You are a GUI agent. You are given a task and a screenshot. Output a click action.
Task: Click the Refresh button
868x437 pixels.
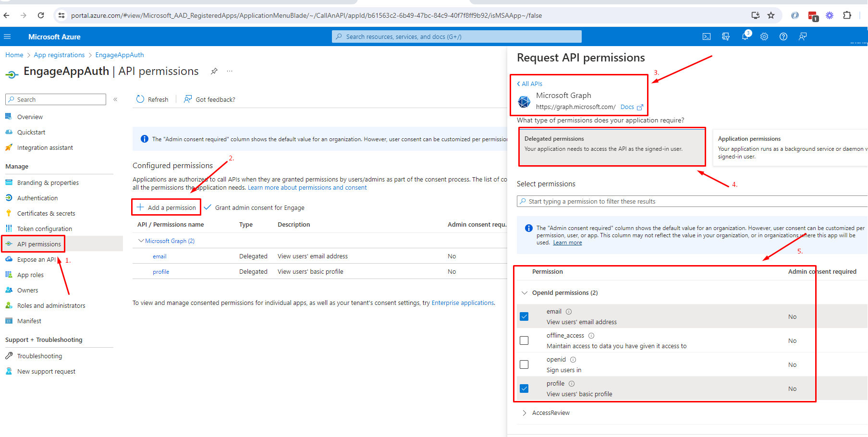point(152,99)
